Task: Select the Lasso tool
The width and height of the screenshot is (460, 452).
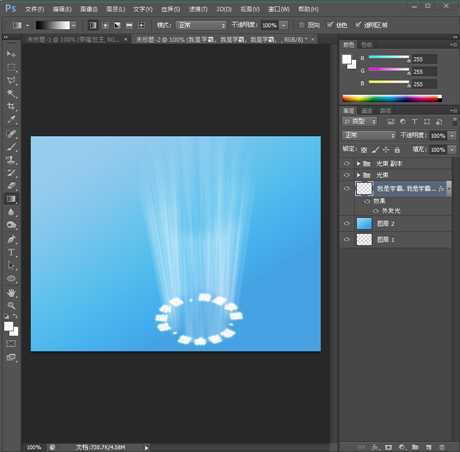Action: pyautogui.click(x=11, y=80)
